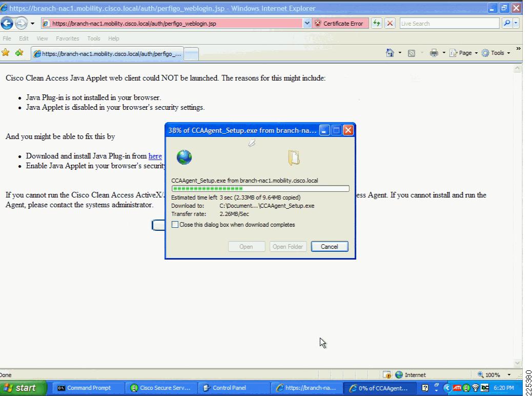Click the RSS Feeds icon

coord(411,53)
